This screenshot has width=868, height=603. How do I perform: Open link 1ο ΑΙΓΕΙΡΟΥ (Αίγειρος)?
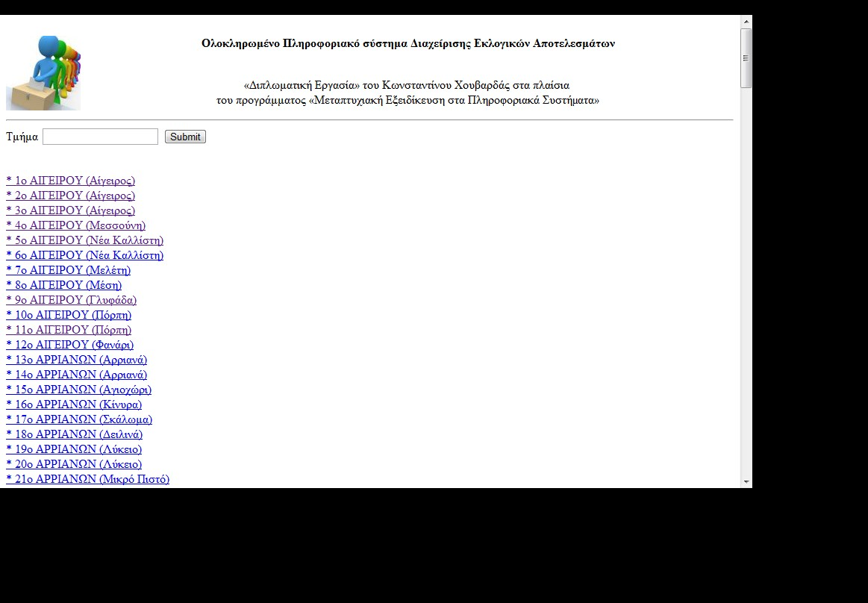tap(70, 181)
